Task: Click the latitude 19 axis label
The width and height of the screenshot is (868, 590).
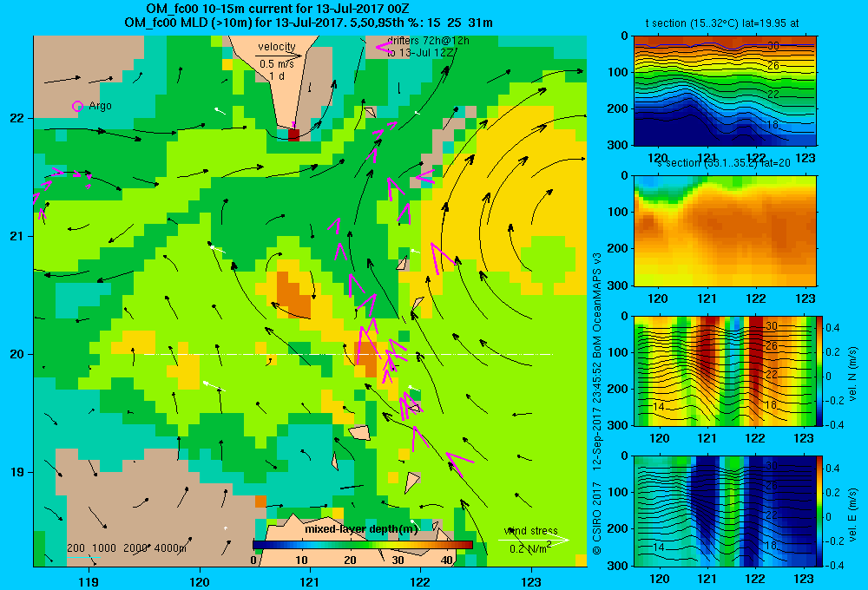Action: 17,472
